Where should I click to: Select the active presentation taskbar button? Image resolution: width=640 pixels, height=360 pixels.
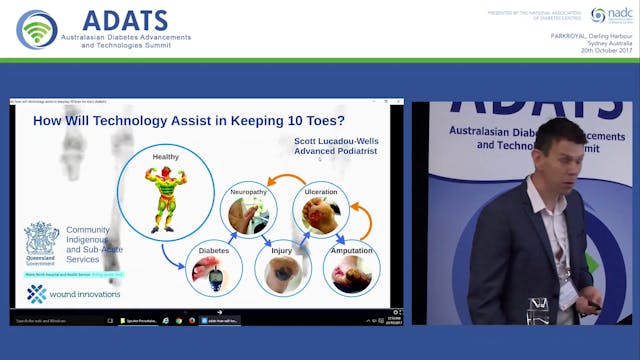pos(220,321)
